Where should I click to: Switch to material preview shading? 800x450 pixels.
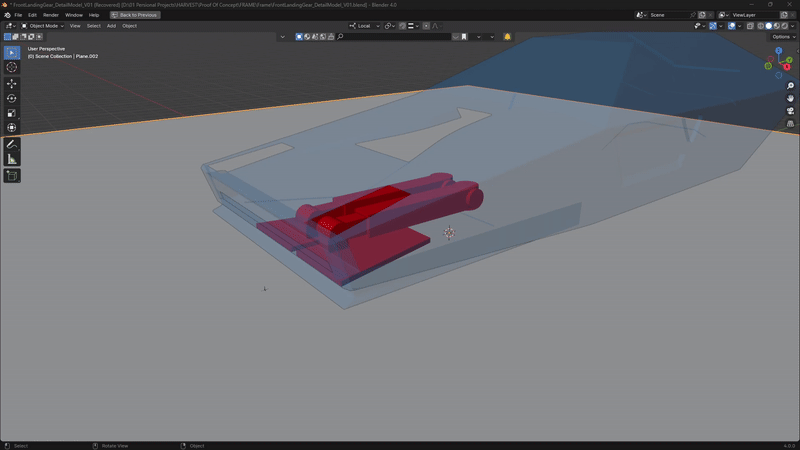pos(777,26)
